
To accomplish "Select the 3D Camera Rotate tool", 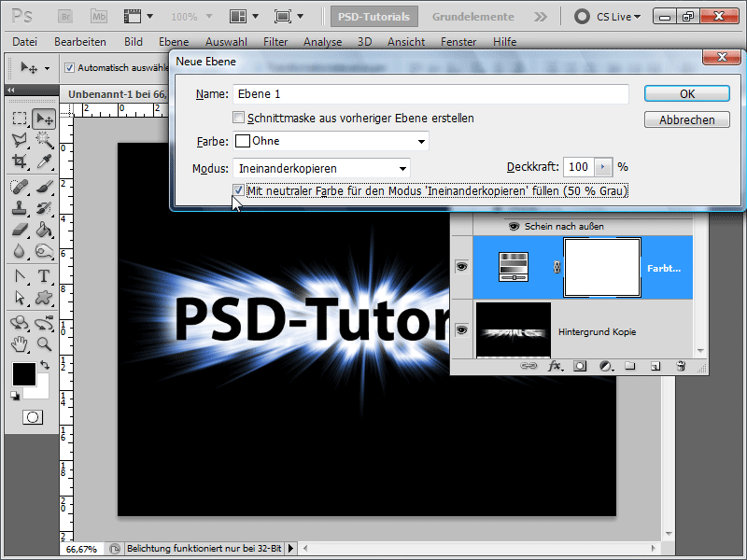I will 44,323.
